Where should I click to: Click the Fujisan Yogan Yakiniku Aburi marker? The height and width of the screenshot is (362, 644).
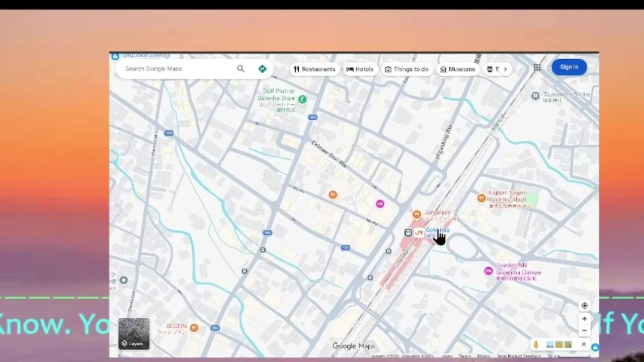click(x=481, y=198)
